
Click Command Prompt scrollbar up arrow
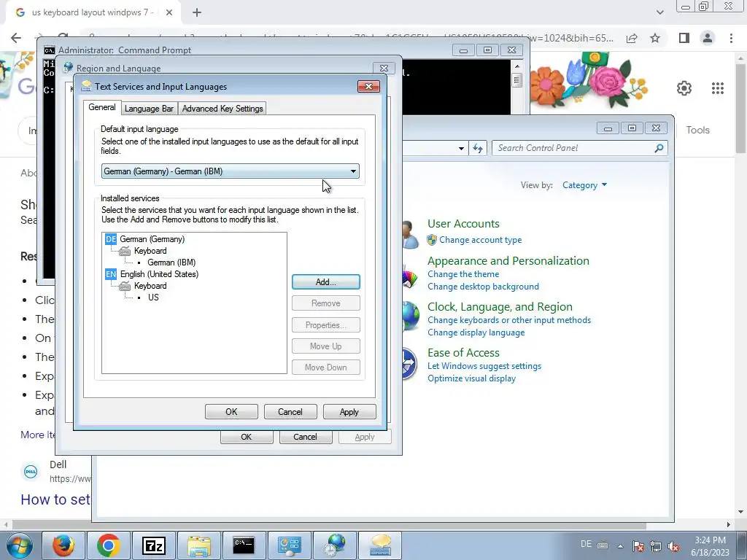[x=517, y=66]
